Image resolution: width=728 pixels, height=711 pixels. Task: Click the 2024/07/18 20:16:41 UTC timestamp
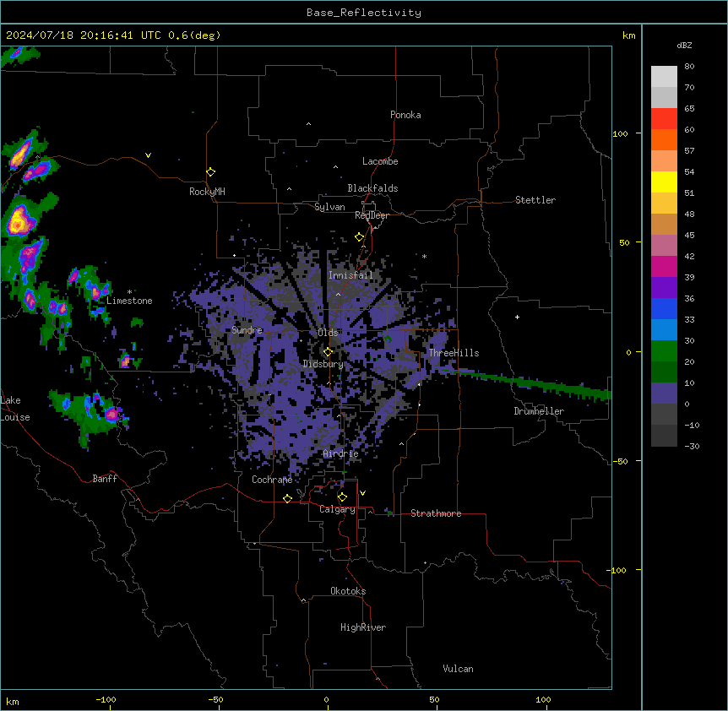[84, 35]
